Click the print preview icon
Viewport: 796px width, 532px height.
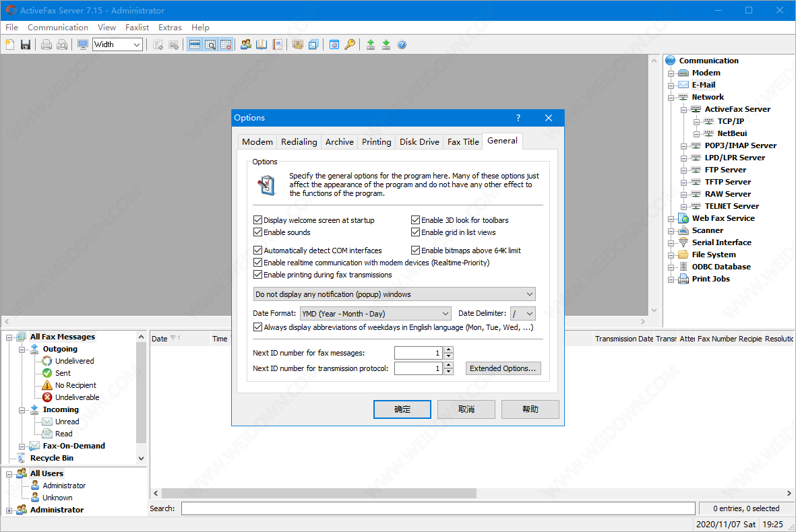pyautogui.click(x=62, y=44)
